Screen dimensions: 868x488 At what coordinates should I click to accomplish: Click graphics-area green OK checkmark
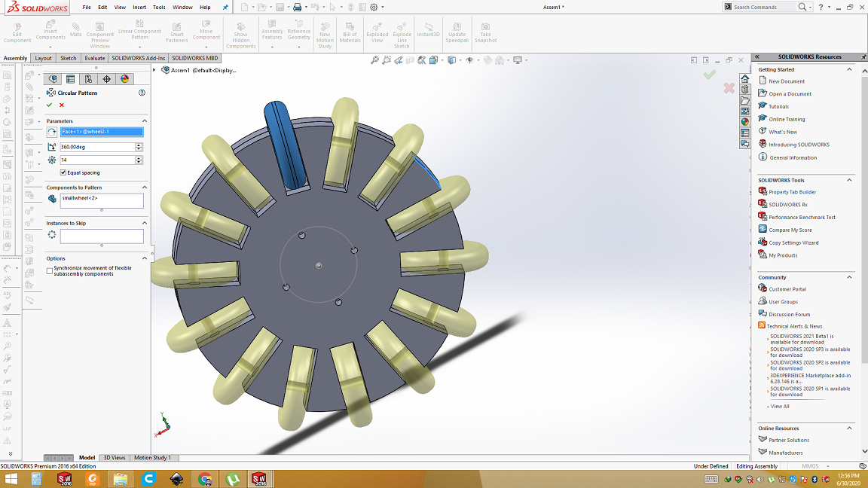tap(710, 74)
